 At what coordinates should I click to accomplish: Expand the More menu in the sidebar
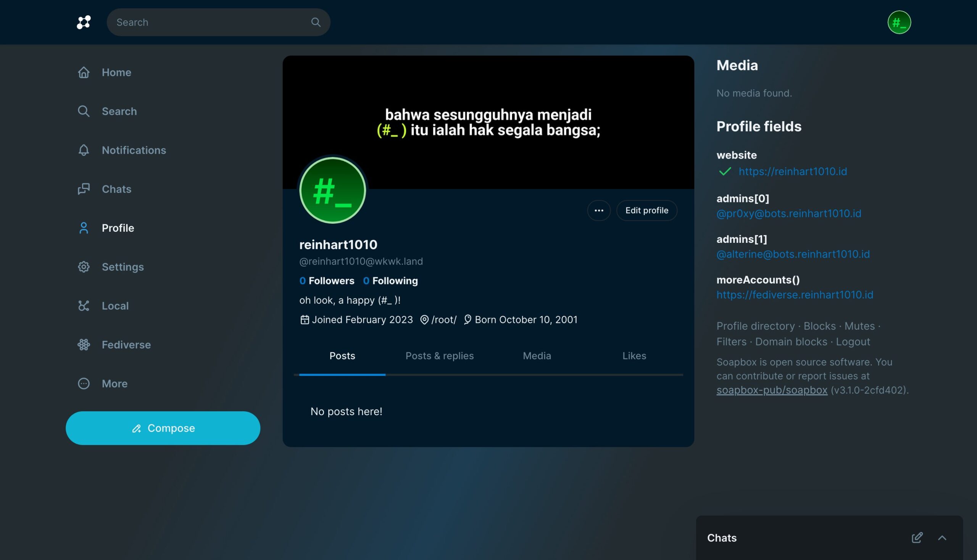coord(114,383)
